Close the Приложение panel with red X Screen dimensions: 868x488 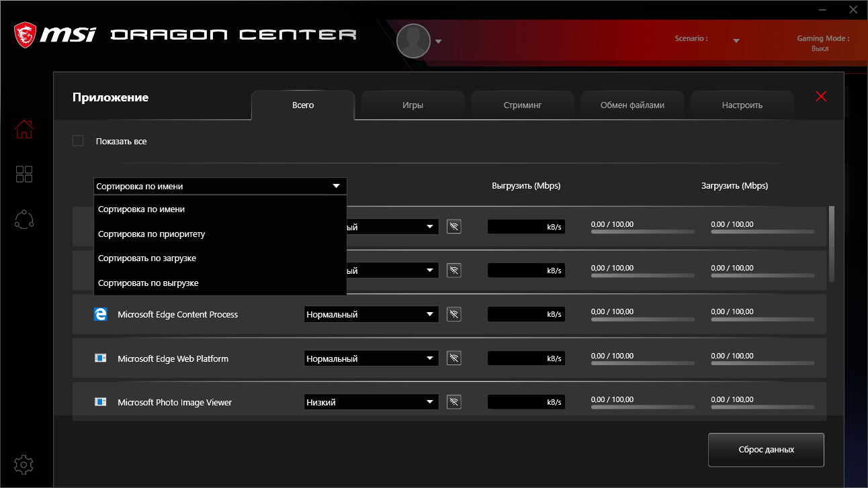pyautogui.click(x=821, y=96)
